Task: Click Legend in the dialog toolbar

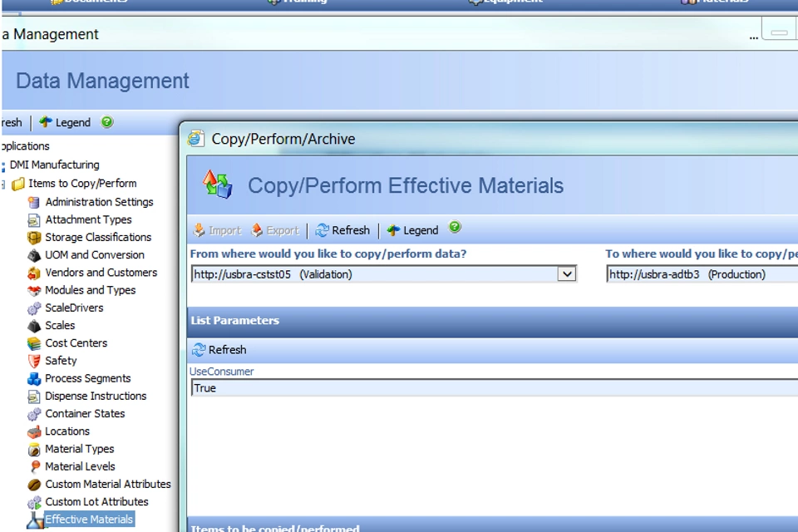Action: click(412, 230)
